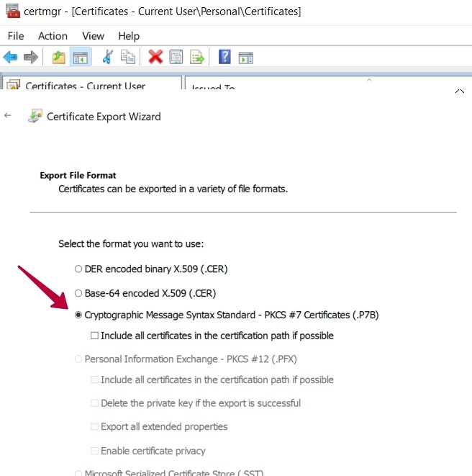Open Properties via the toolbar icon
The height and width of the screenshot is (476, 472).
click(176, 57)
